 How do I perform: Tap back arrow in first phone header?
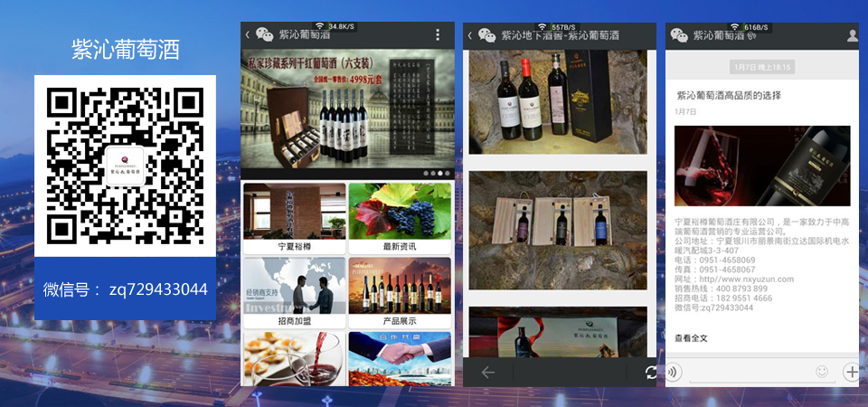click(x=247, y=35)
